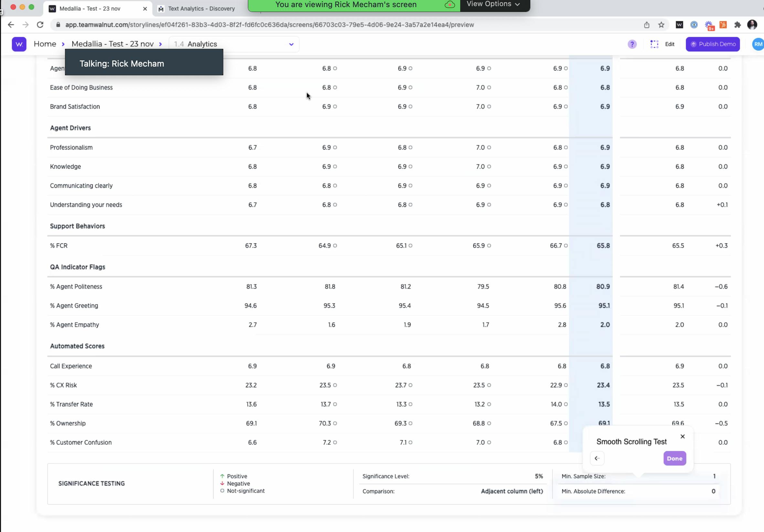This screenshot has width=764, height=532.
Task: Click the left chevron in popup panel
Action: tap(597, 458)
